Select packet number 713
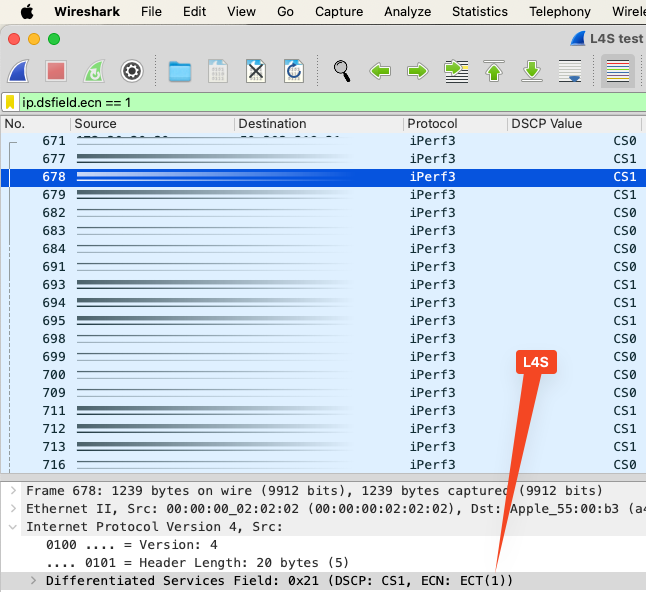 [323, 447]
